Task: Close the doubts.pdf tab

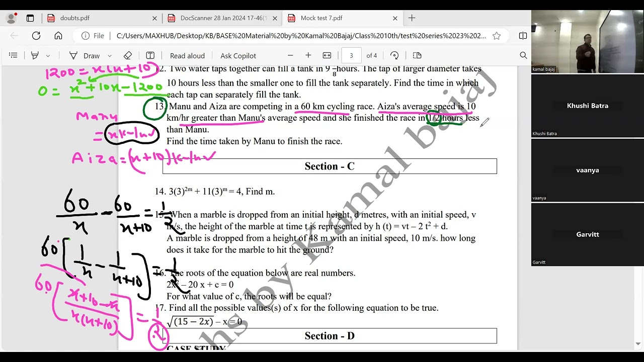Action: tap(154, 18)
